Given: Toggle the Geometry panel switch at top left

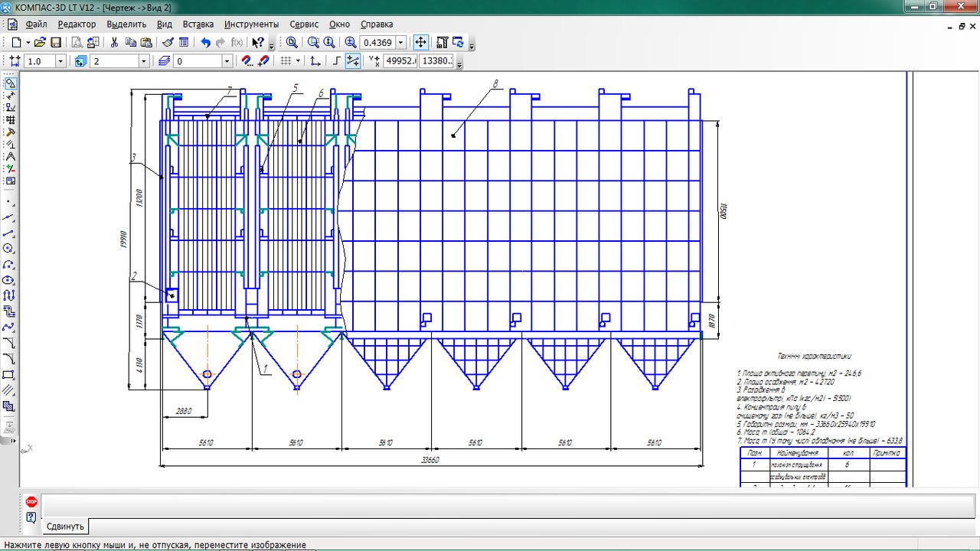Looking at the screenshot, I should coord(10,83).
